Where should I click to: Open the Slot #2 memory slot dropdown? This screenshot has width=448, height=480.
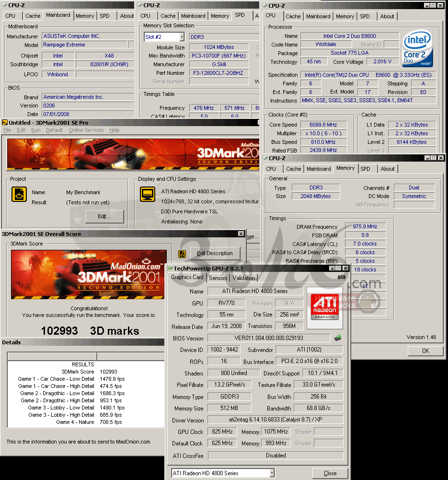pyautogui.click(x=182, y=37)
